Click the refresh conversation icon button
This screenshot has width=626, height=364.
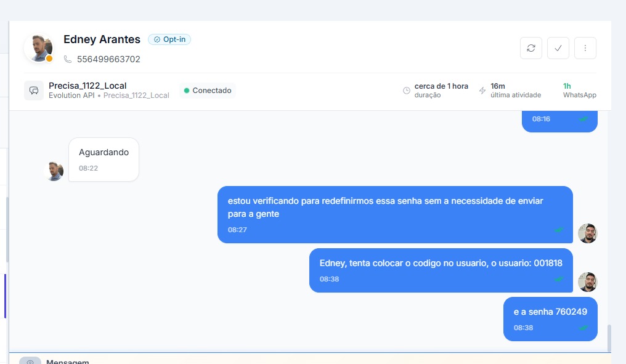pos(531,48)
